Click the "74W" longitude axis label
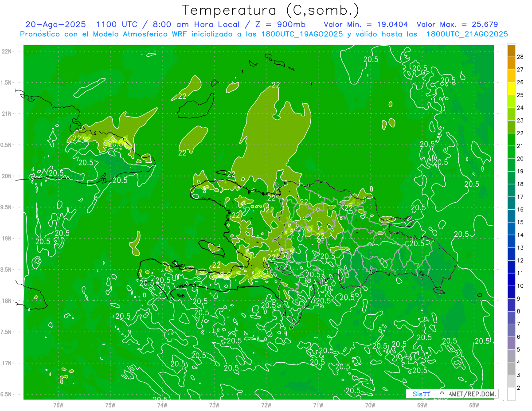This screenshot has height=411, width=532. click(162, 405)
